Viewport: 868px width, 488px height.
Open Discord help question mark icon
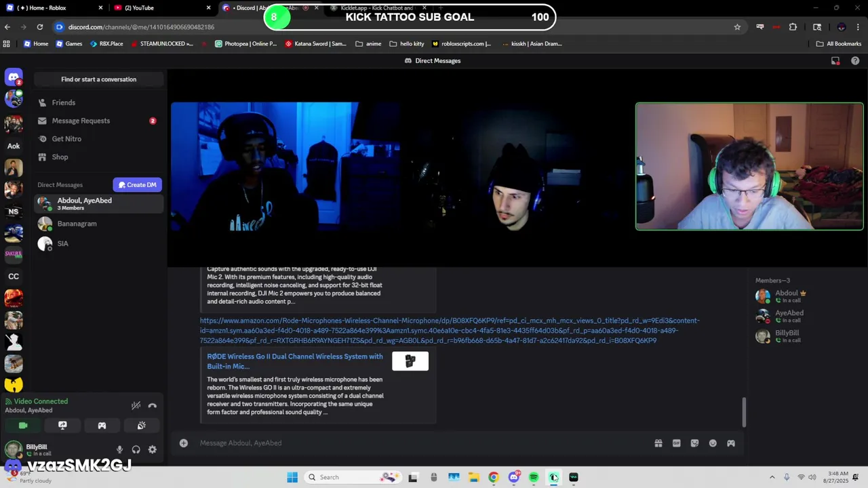pyautogui.click(x=855, y=61)
